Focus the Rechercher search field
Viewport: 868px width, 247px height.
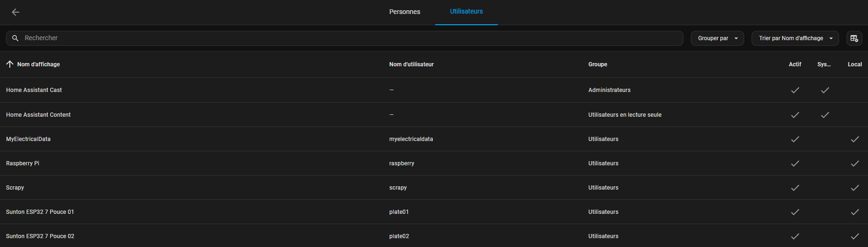point(344,38)
